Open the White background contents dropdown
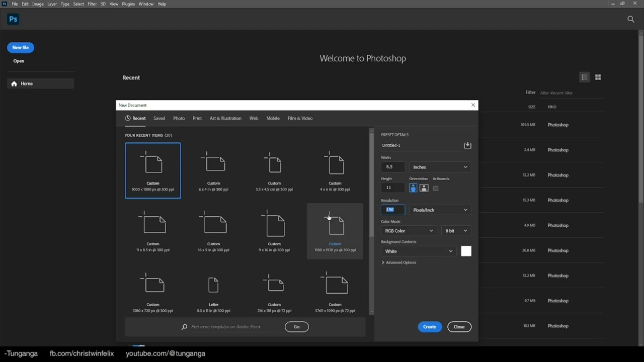 pyautogui.click(x=419, y=251)
